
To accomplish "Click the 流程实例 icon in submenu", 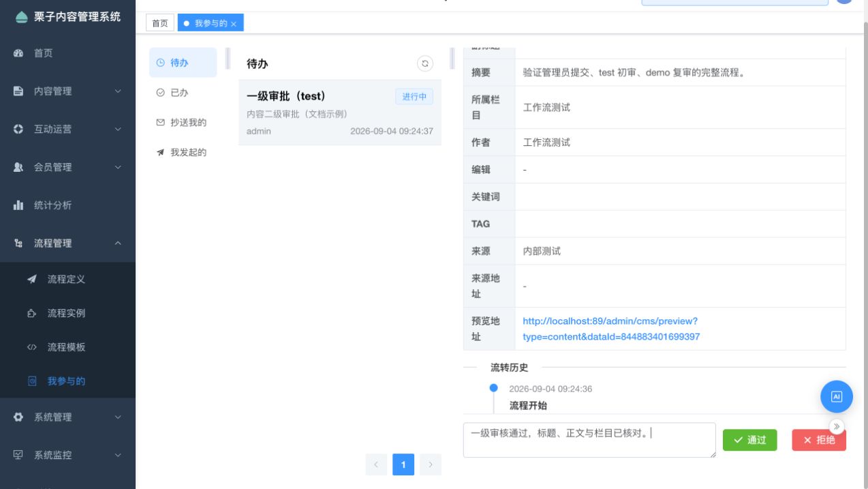I will tap(32, 314).
